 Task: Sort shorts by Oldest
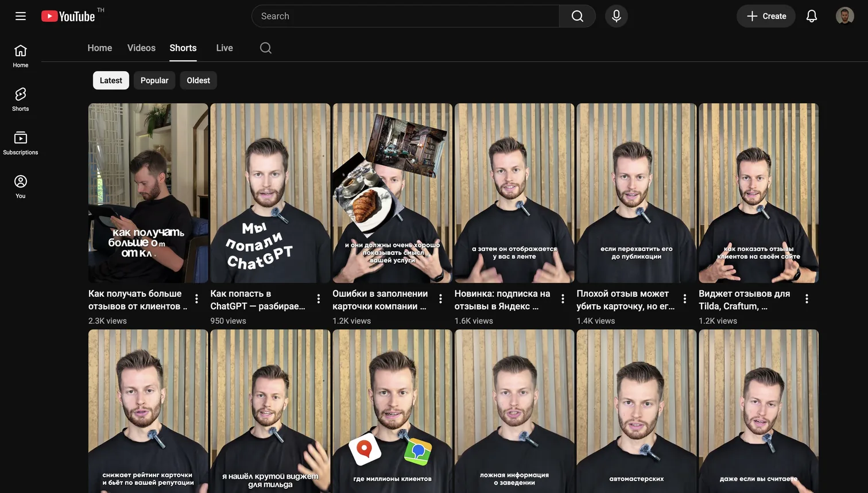pyautogui.click(x=198, y=80)
